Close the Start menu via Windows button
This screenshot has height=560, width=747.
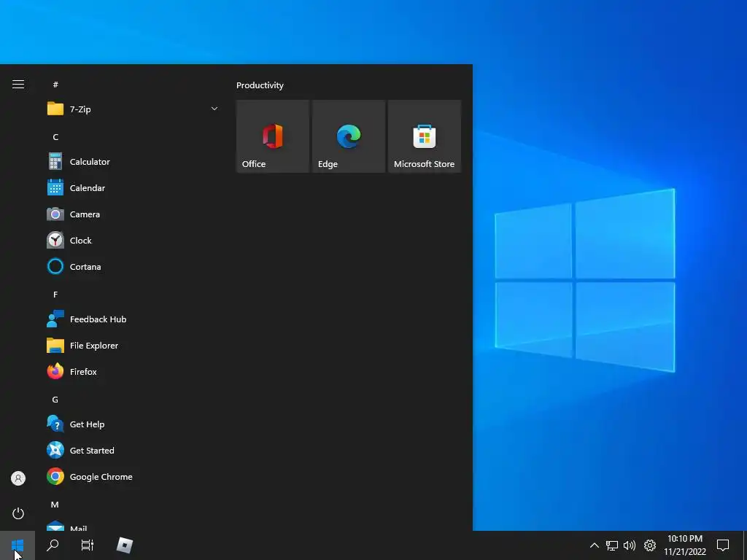coord(18,545)
